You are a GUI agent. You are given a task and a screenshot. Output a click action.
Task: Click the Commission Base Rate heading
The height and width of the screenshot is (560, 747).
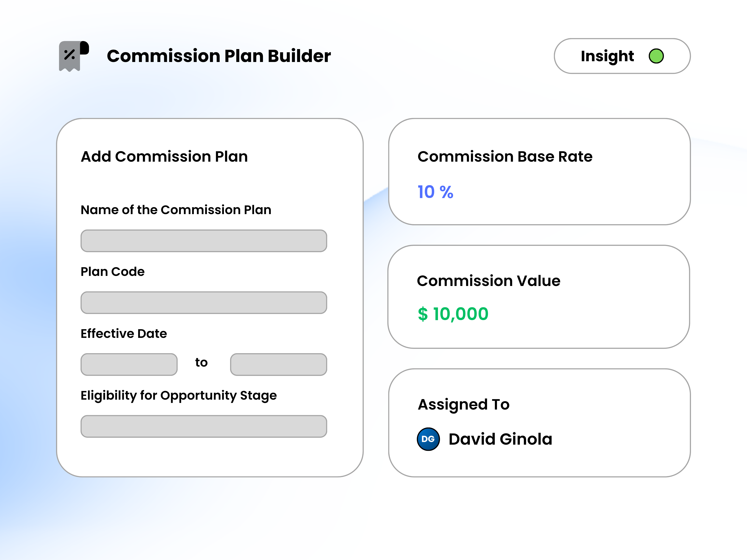(505, 157)
